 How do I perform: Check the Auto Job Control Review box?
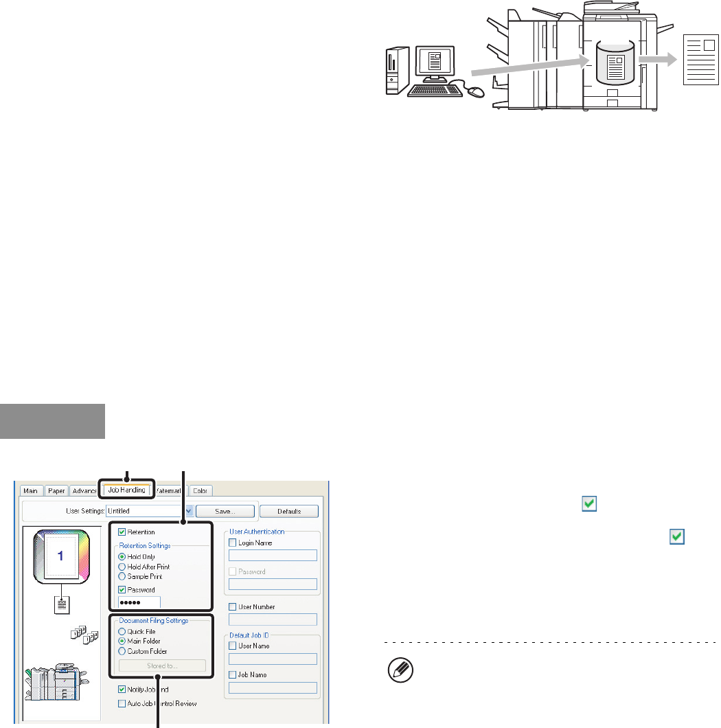coord(122,703)
